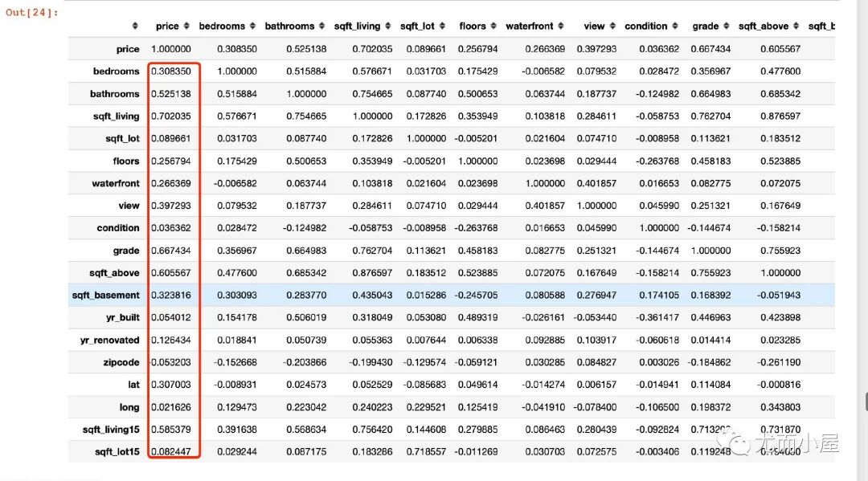Select the grade row label

[126, 251]
